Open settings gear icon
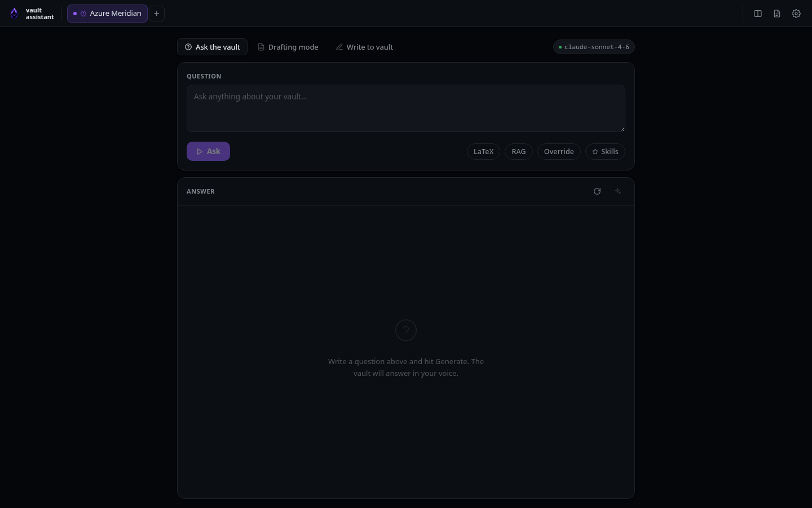 click(796, 14)
